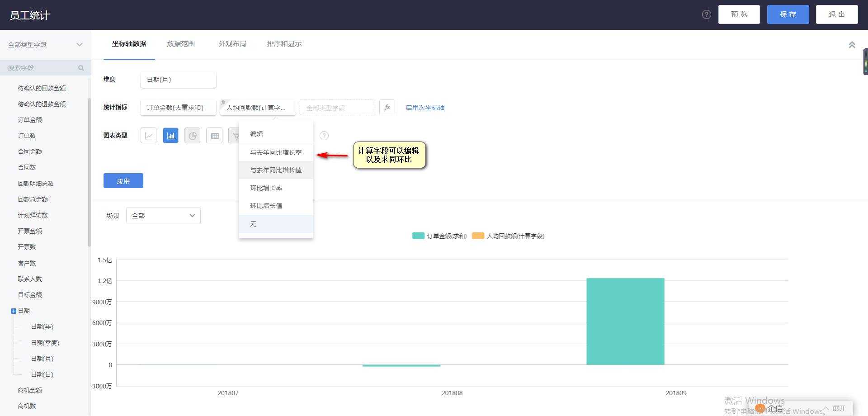This screenshot has width=868, height=416.
Task: Choose 环比增长值 menu option
Action: (x=276, y=206)
